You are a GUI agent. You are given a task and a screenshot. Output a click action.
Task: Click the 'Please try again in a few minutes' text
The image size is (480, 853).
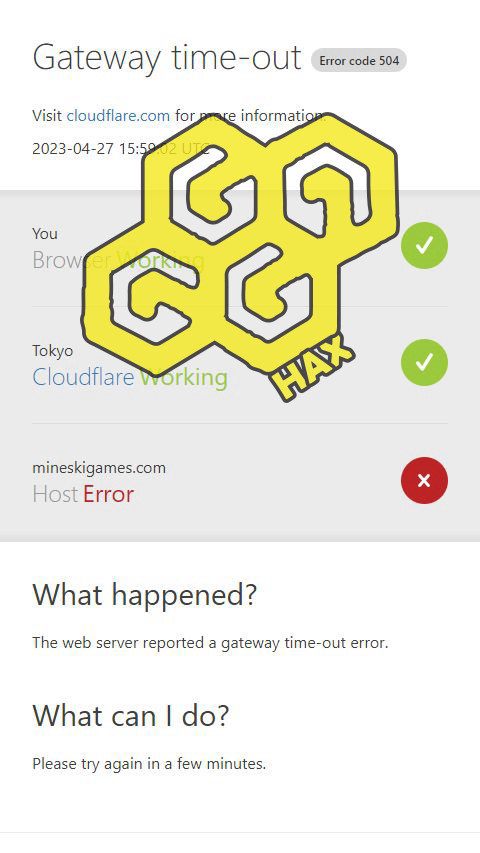coord(149,764)
